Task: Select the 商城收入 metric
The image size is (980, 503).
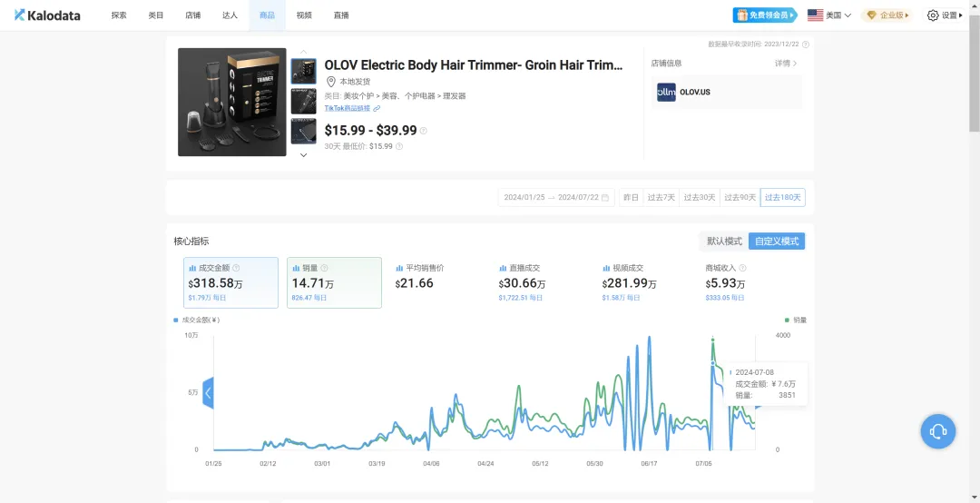Action: tap(747, 282)
